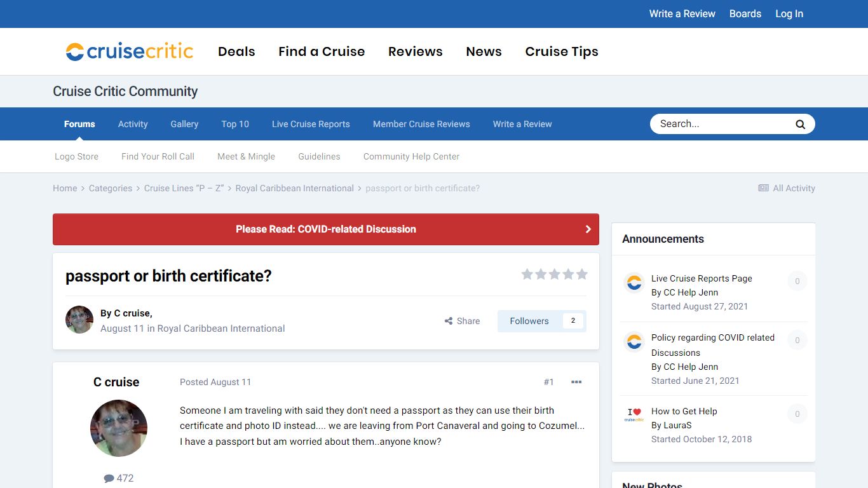Go to Cruise Lines "P – Z" breadcrumb
This screenshot has height=488, width=868.
click(x=184, y=188)
